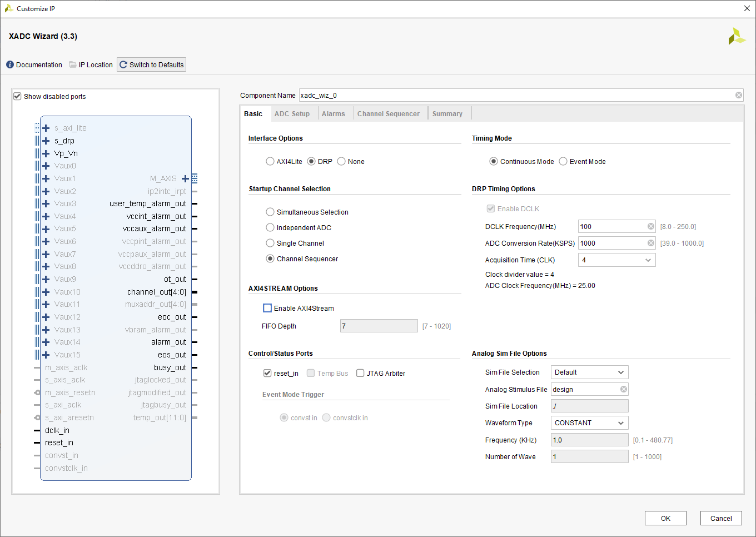This screenshot has height=537, width=756.
Task: Expand the Vaux8 port plus icon
Action: [x=46, y=266]
